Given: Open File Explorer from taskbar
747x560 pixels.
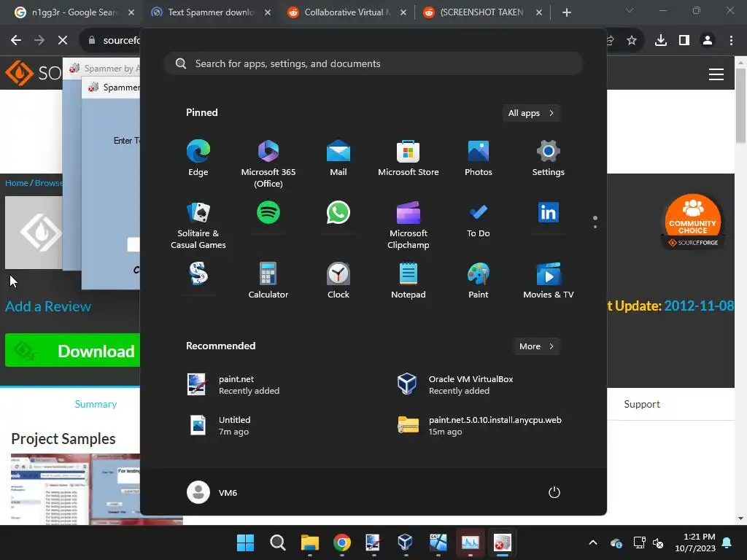Looking at the screenshot, I should click(309, 542).
